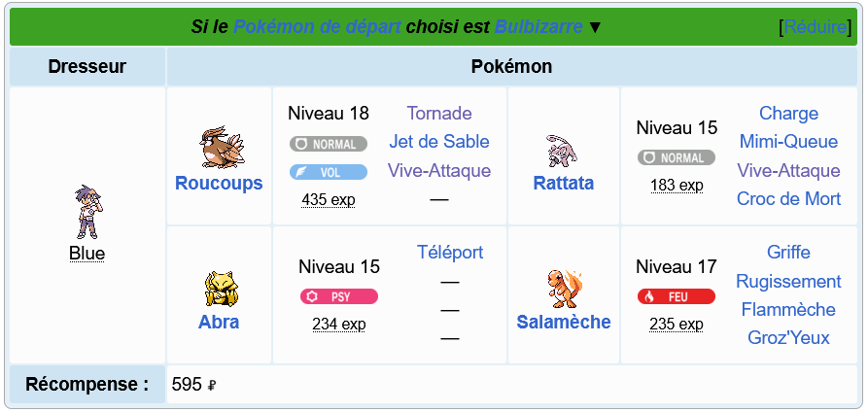Viewport: 868px width, 412px height.
Task: Open the Téléport move link
Action: (x=449, y=252)
